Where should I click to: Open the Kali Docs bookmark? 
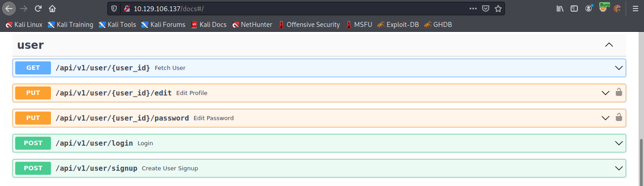click(x=209, y=25)
